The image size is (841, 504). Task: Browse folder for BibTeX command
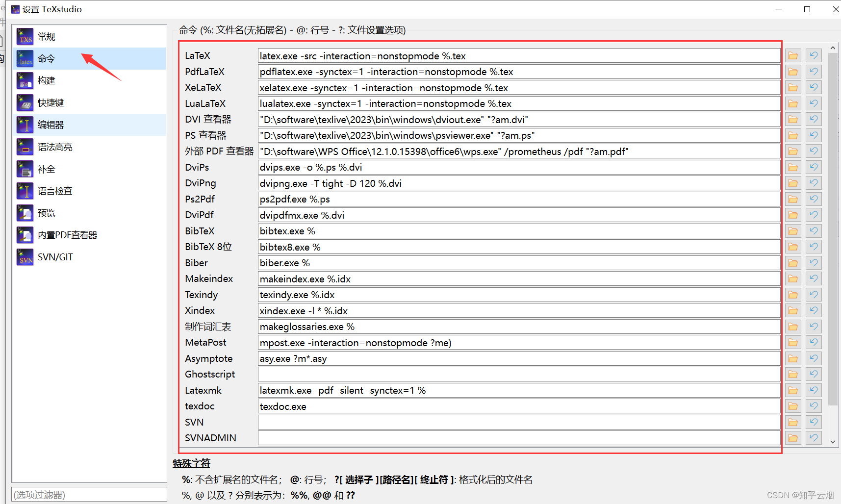[x=793, y=231]
